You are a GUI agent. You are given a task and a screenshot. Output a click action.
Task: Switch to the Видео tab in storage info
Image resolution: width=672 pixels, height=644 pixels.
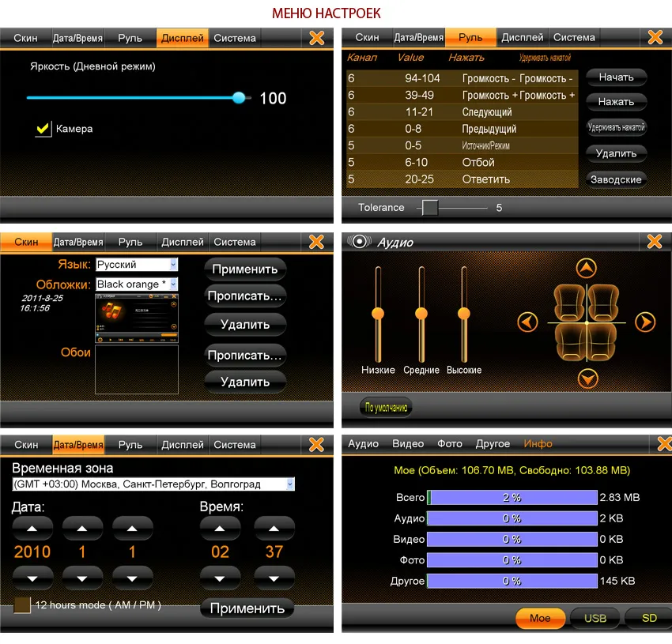point(408,444)
